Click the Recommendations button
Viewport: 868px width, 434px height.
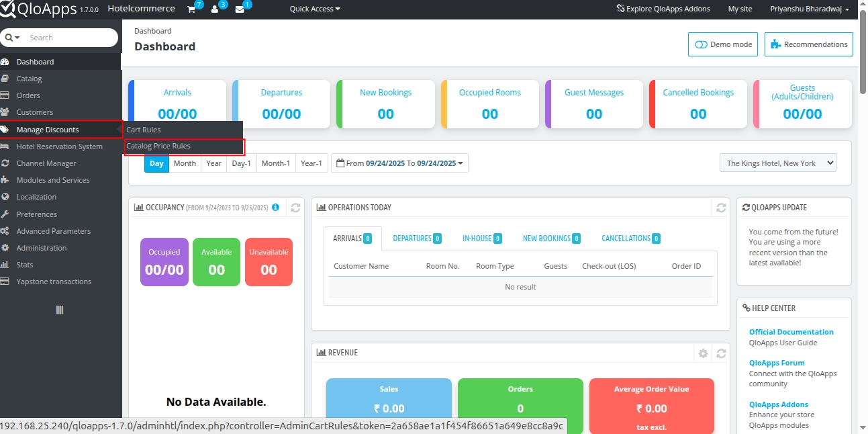(x=808, y=44)
